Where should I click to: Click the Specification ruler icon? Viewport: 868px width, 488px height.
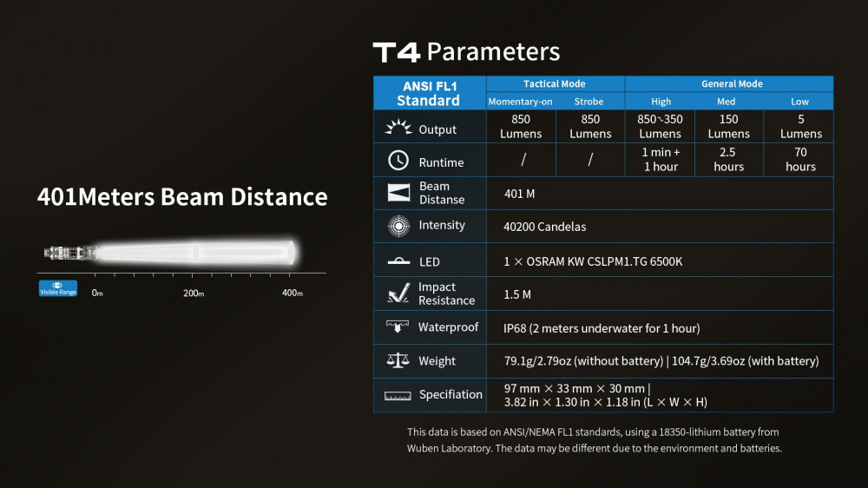click(398, 395)
